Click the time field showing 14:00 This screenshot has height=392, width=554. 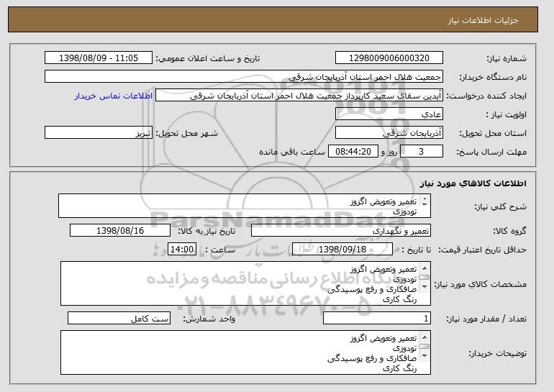pyautogui.click(x=182, y=250)
